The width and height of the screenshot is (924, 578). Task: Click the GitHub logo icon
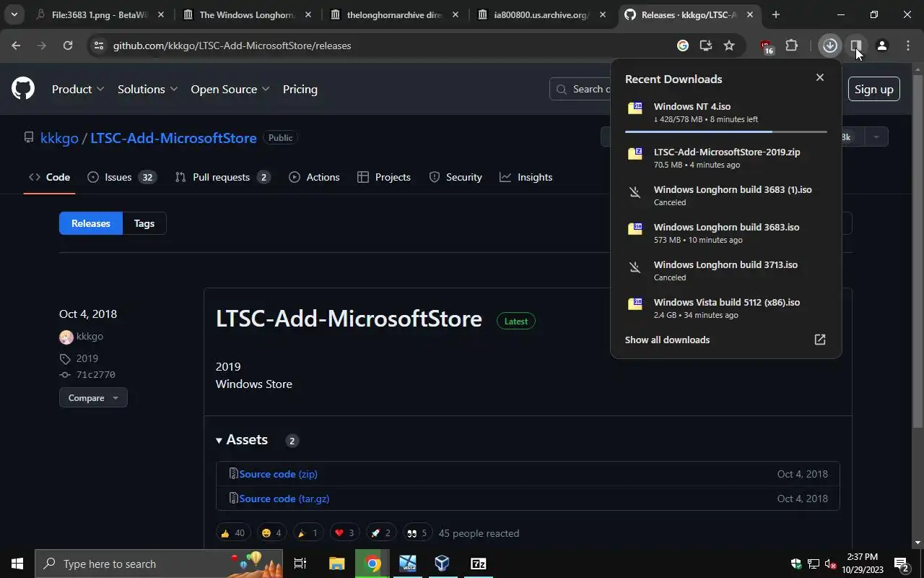23,89
